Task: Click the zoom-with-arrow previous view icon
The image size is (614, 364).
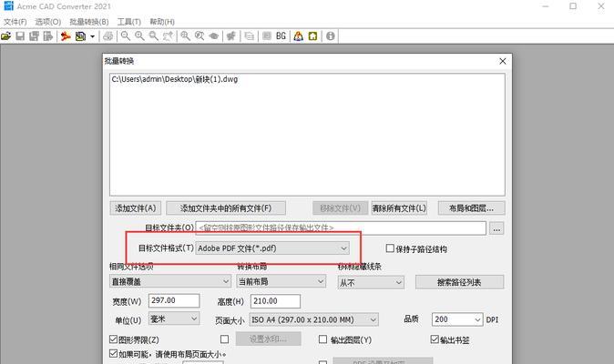Action: click(x=168, y=36)
